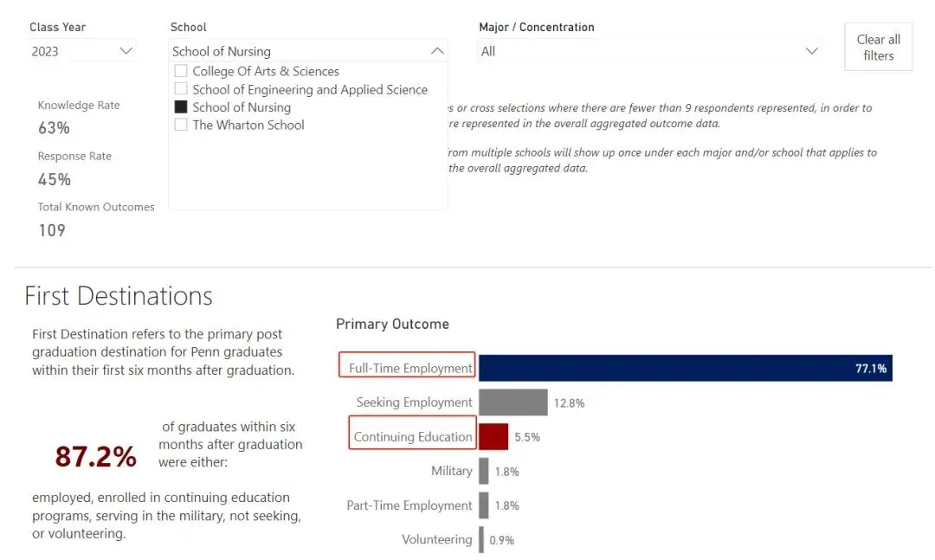Click the Volunteering bar in chart
The image size is (935, 560).
point(481,539)
